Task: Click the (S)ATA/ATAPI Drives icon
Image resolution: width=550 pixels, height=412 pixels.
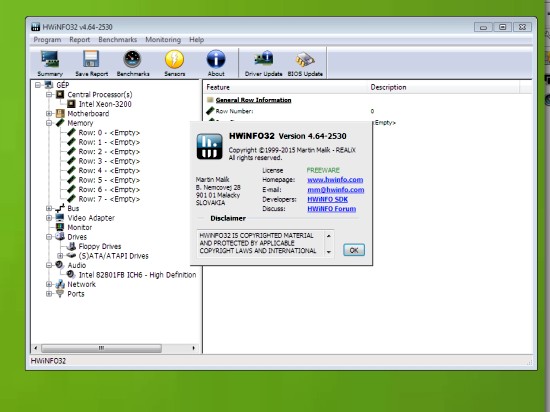Action: 71,256
